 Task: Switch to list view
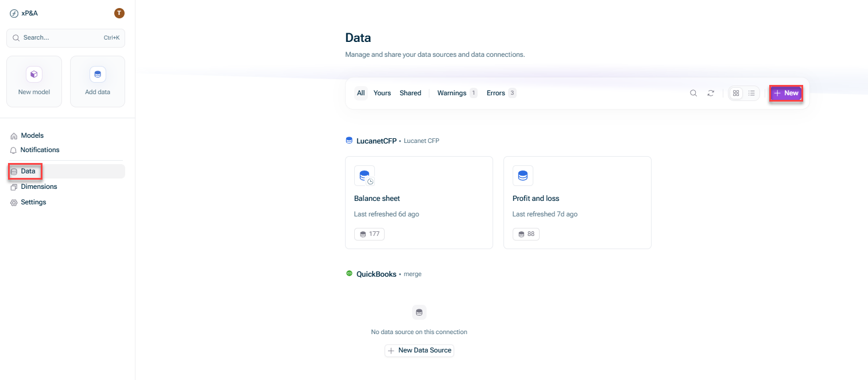(751, 93)
